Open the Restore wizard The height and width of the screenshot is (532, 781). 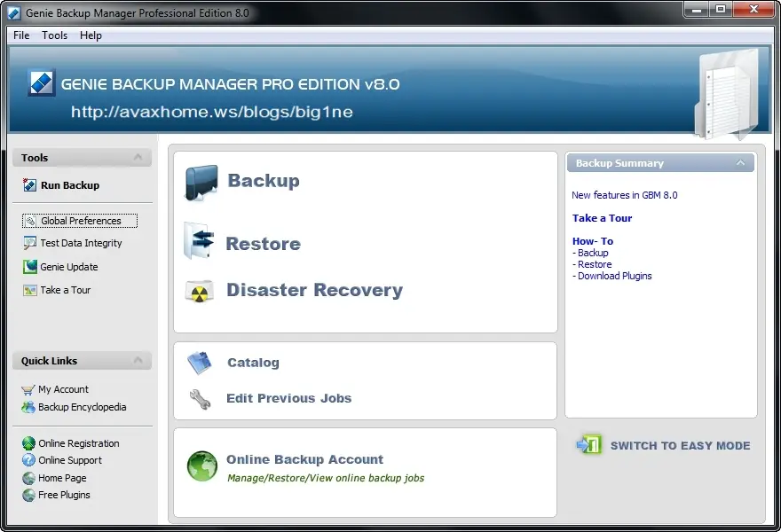[263, 244]
